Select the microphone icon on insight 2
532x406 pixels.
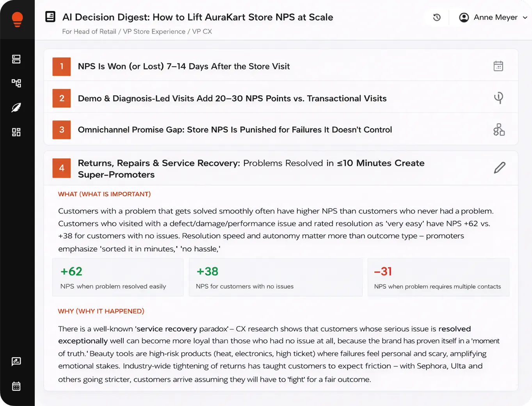pos(499,98)
